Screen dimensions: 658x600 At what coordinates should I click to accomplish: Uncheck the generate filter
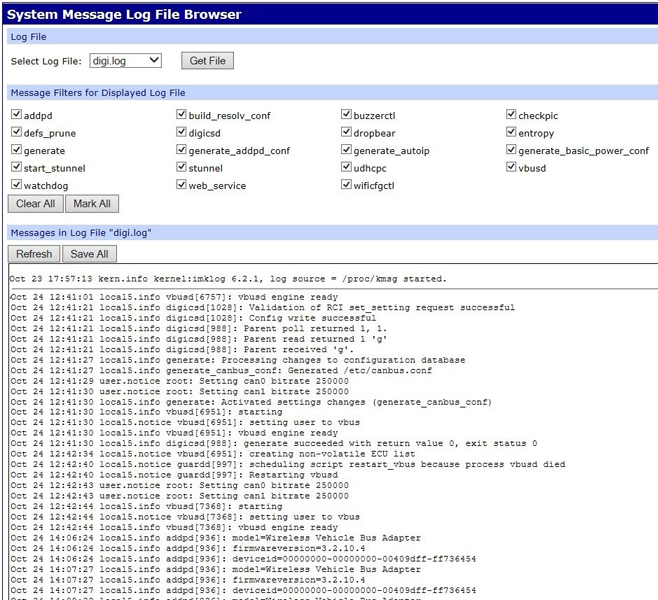(16, 149)
